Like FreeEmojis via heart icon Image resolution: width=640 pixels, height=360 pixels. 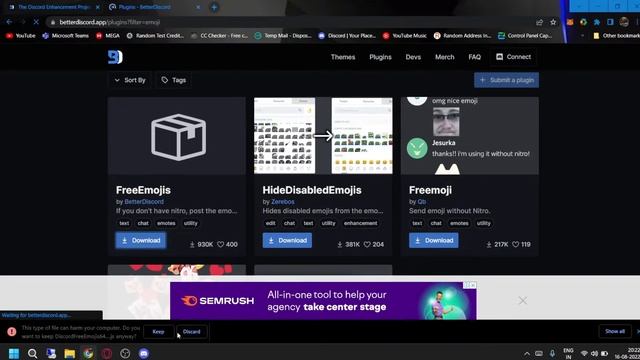221,244
